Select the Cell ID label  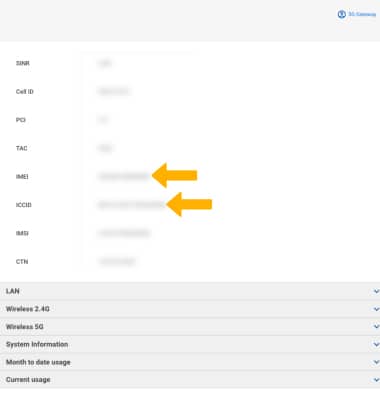25,91
